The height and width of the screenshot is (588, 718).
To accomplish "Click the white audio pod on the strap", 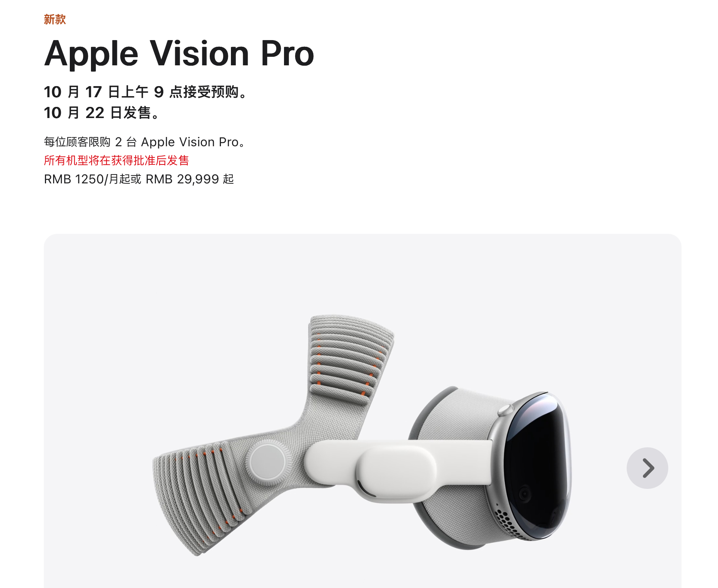I will tap(395, 471).
